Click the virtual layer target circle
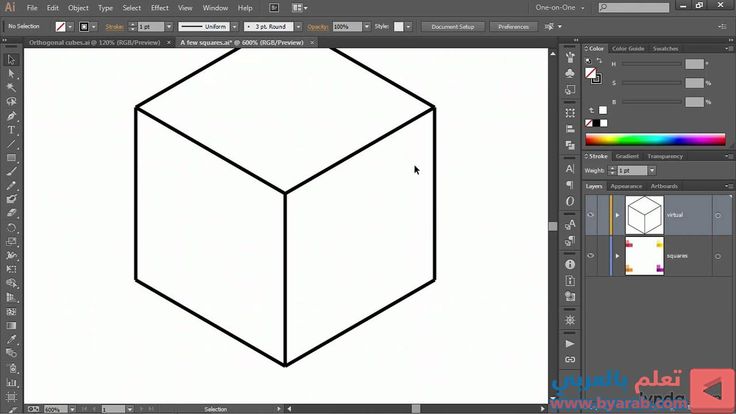 point(718,215)
